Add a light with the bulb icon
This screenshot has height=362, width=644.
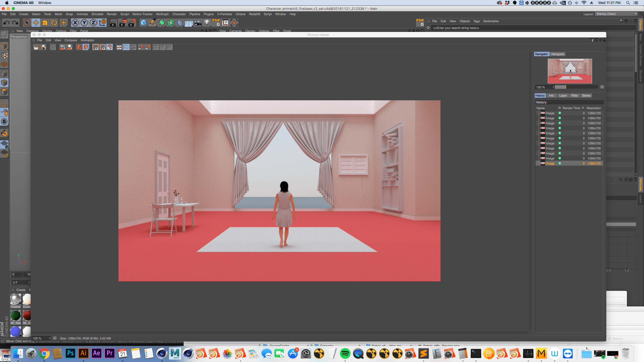click(x=207, y=23)
